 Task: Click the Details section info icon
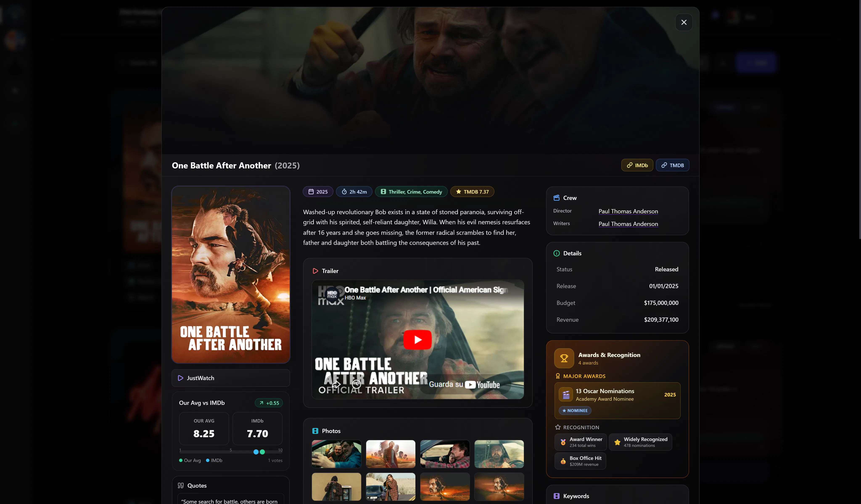pyautogui.click(x=557, y=253)
